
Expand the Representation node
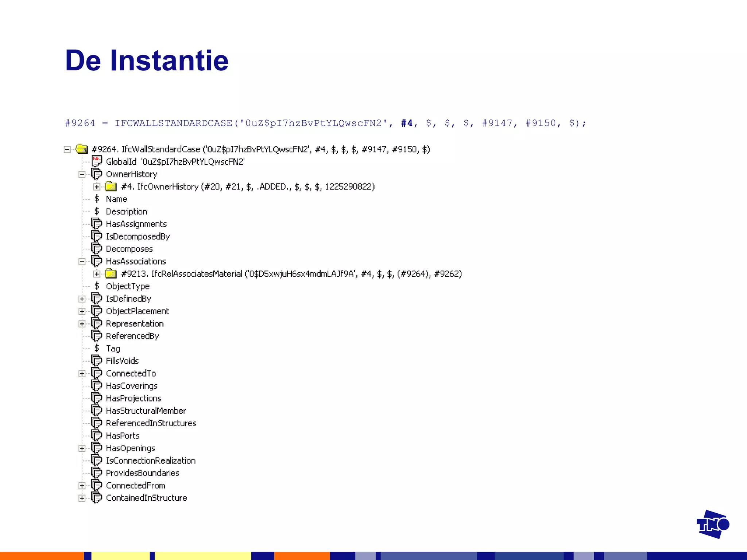[82, 324]
